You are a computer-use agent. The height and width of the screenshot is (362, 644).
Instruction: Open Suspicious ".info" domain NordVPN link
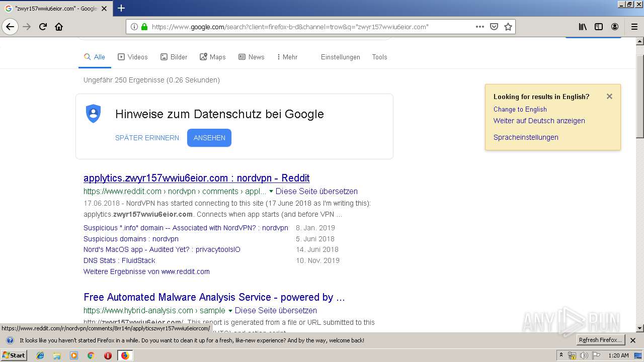(186, 228)
